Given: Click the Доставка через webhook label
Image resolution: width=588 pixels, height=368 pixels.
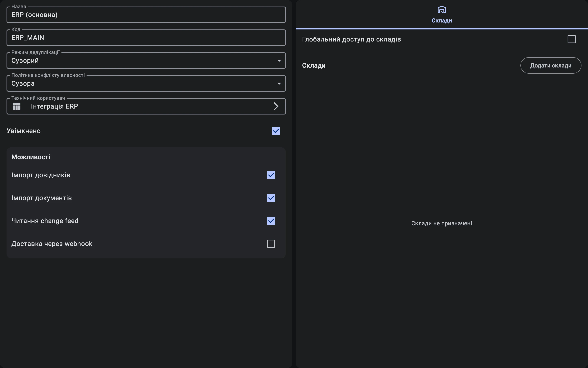Looking at the screenshot, I should point(52,244).
